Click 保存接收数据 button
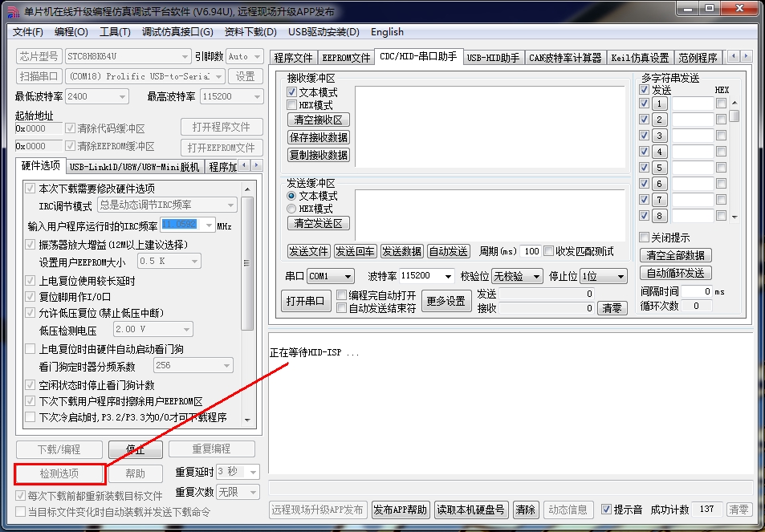The width and height of the screenshot is (765, 532). (319, 137)
